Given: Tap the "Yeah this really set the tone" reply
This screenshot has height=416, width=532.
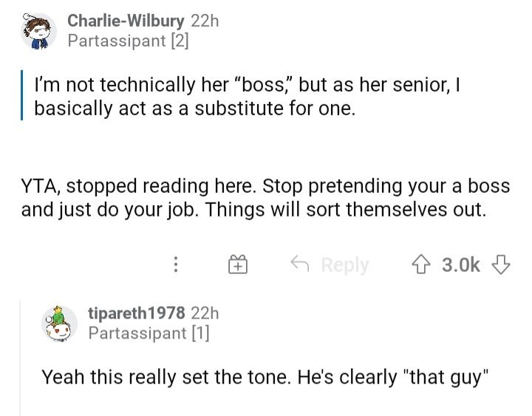Looking at the screenshot, I should [265, 378].
